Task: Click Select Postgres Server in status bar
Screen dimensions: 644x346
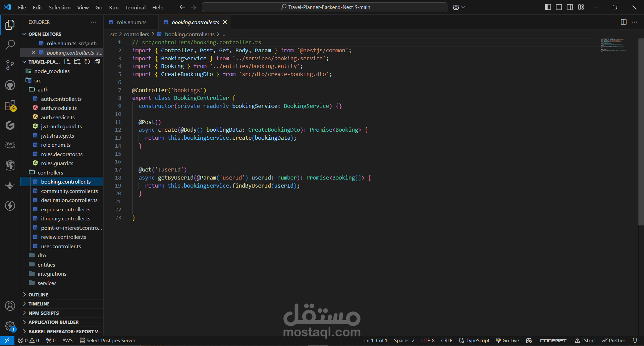Action: click(x=107, y=340)
